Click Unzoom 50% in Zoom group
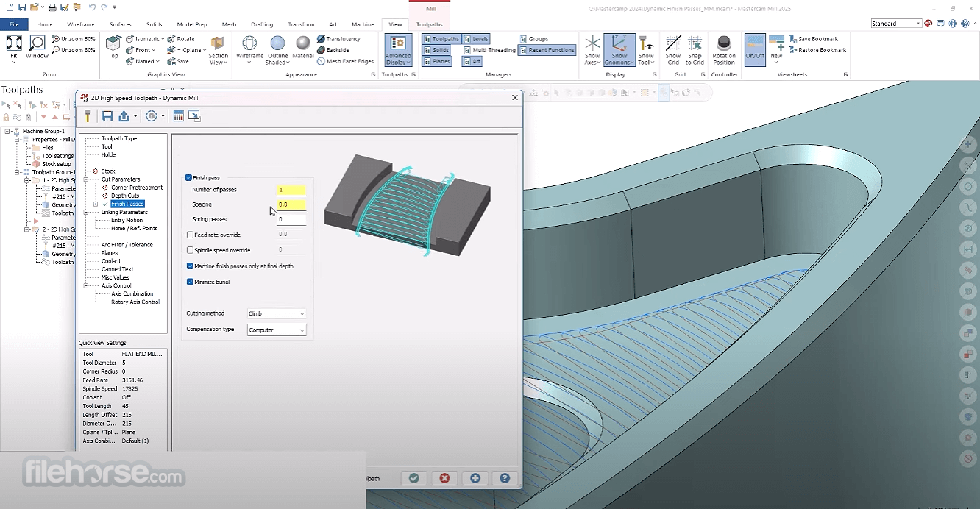Viewport: 980px width, 509px height. [x=74, y=39]
